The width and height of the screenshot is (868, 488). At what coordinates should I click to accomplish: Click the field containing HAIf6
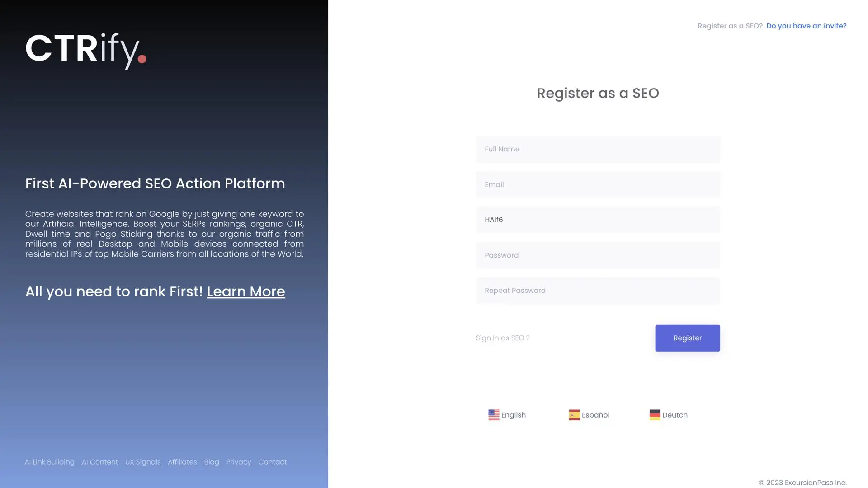[598, 220]
